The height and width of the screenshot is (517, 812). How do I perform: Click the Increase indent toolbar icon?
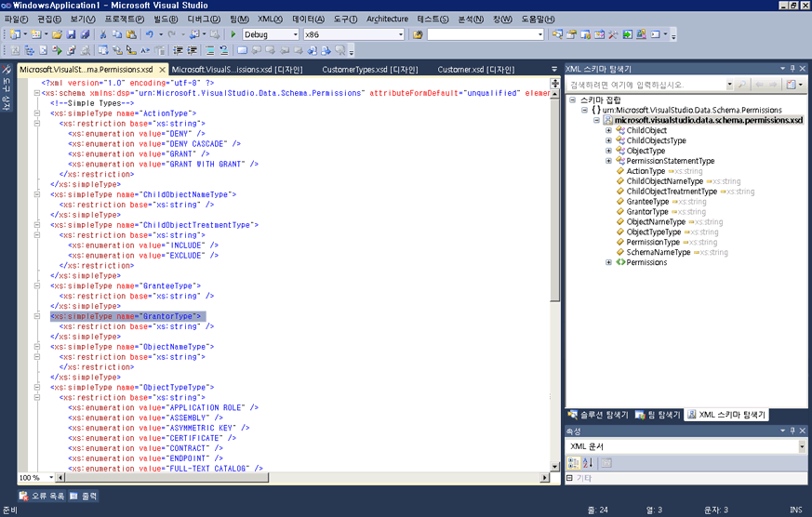[x=193, y=50]
